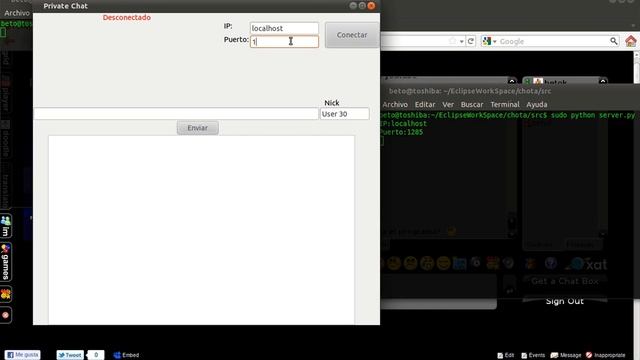Click the orange puzzle sidebar icon
This screenshot has height=360, width=640.
(6, 294)
